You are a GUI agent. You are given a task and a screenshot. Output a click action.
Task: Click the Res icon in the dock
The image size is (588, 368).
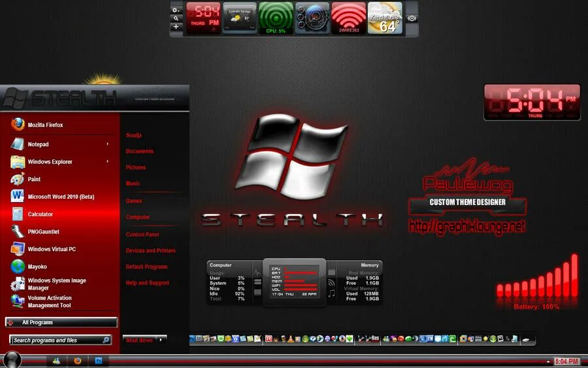coord(374,339)
